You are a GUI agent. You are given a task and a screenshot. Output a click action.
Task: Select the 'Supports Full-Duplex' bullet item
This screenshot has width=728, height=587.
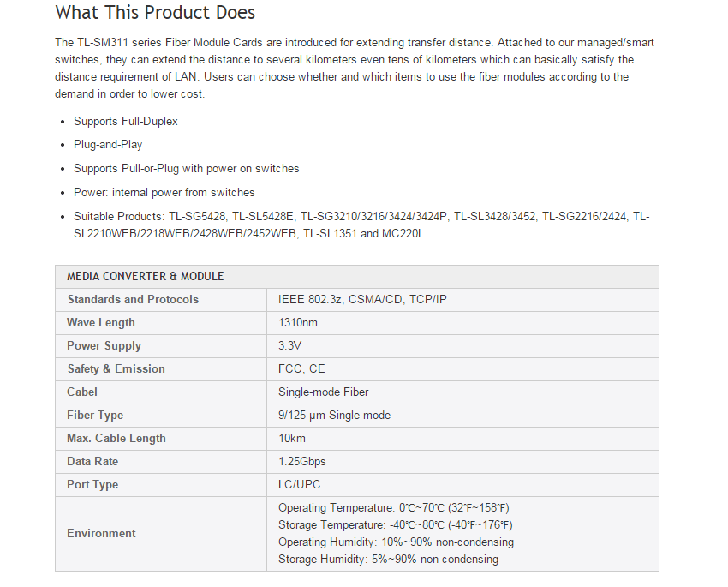(x=126, y=122)
